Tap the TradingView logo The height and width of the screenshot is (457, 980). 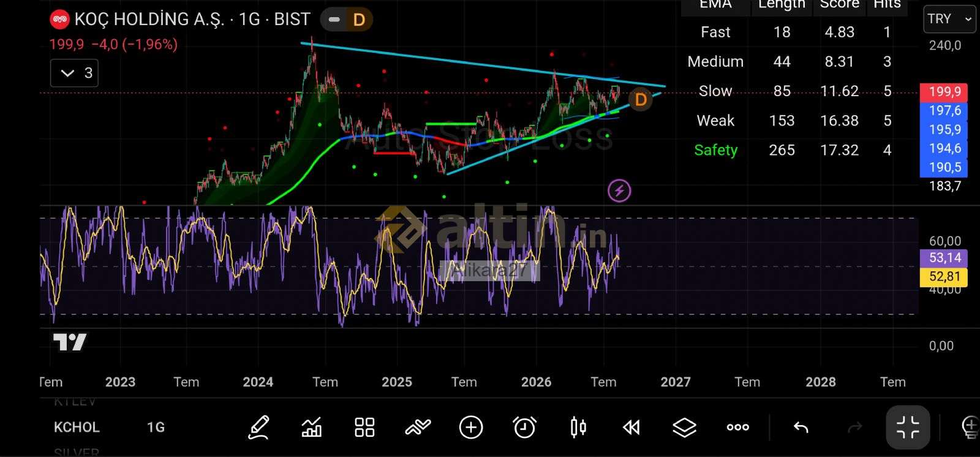pyautogui.click(x=69, y=342)
